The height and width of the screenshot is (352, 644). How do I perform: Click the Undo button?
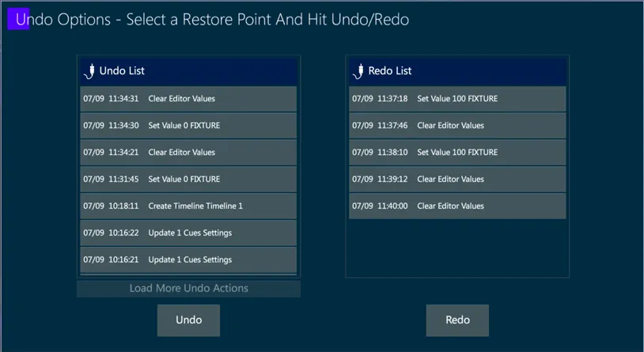188,320
